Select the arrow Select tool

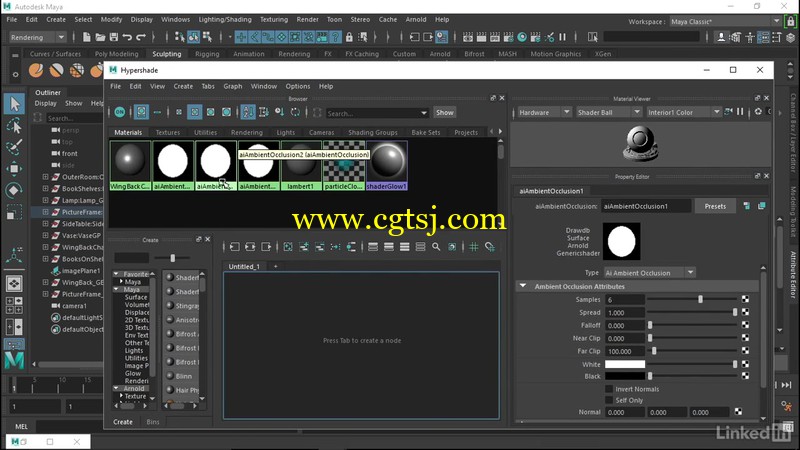click(x=14, y=104)
